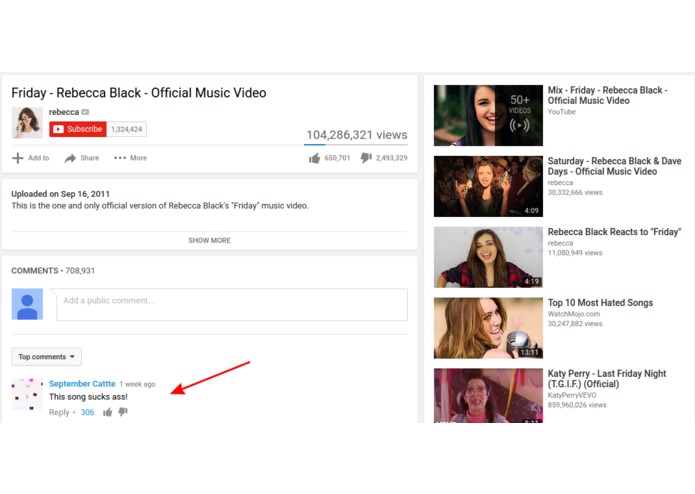Open Rebecca Black Reacts to Friday thumbnail
Screen dimensions: 695x494
(488, 257)
